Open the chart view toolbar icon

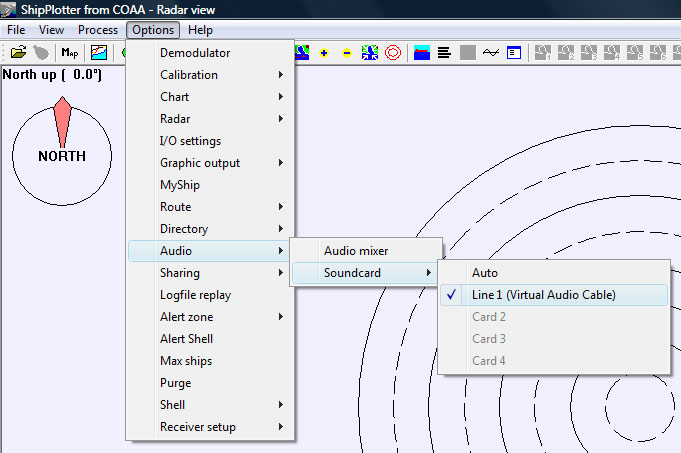click(x=99, y=53)
